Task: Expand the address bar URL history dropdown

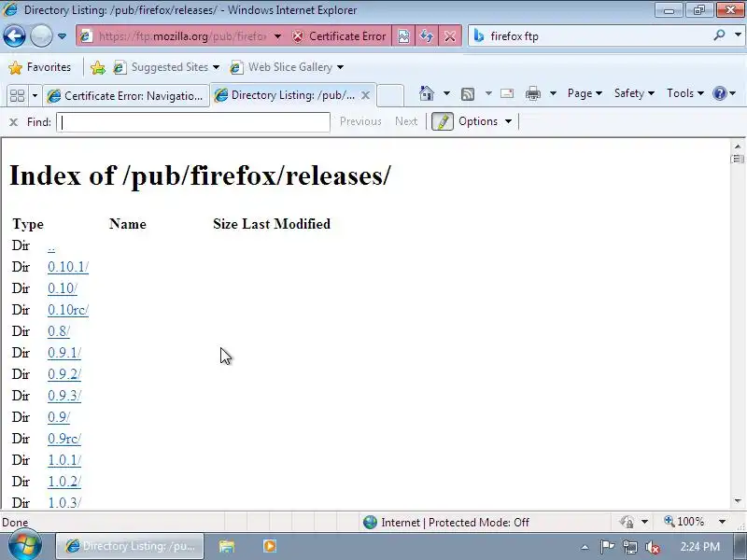Action: [x=277, y=36]
